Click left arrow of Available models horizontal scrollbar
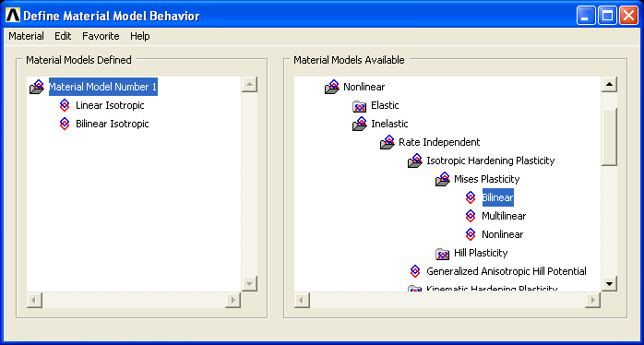The width and height of the screenshot is (644, 345). pos(303,300)
